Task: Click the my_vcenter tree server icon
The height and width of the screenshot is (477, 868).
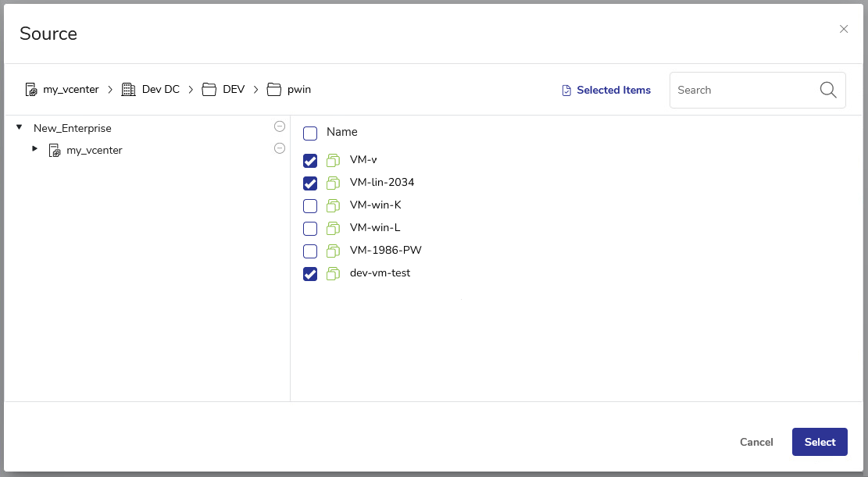Action: point(55,151)
